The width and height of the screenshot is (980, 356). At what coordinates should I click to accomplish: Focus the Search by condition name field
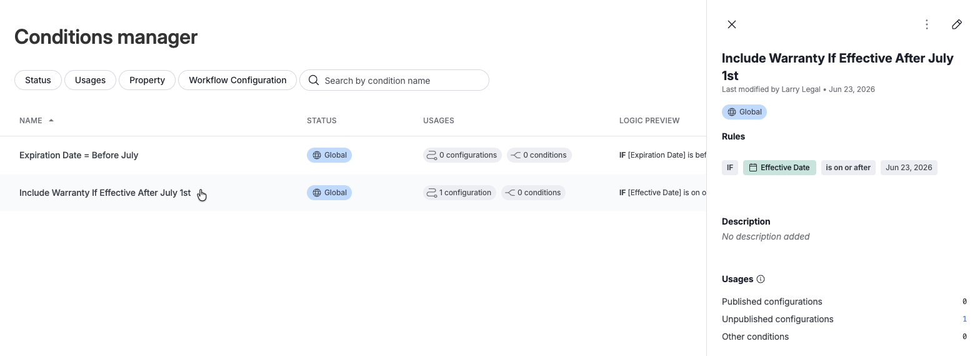(394, 80)
